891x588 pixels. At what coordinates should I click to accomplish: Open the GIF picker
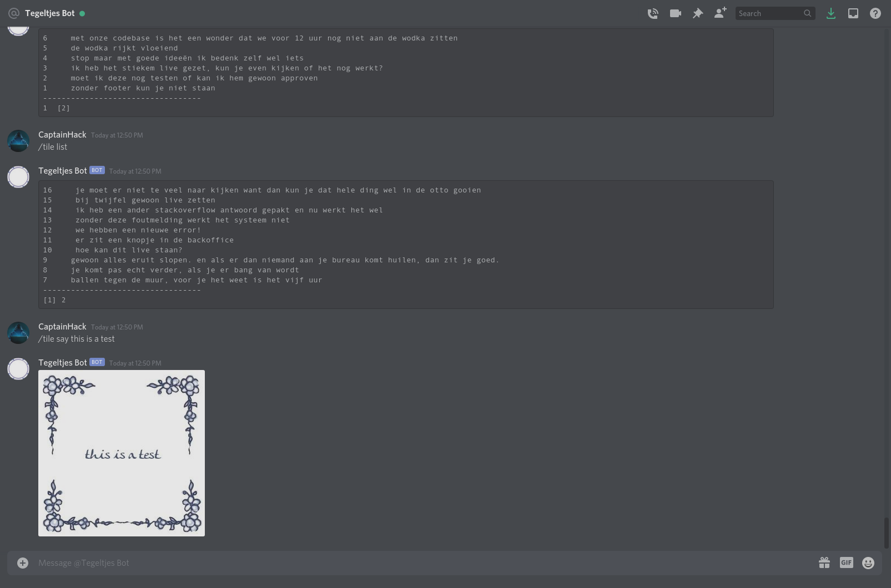846,562
